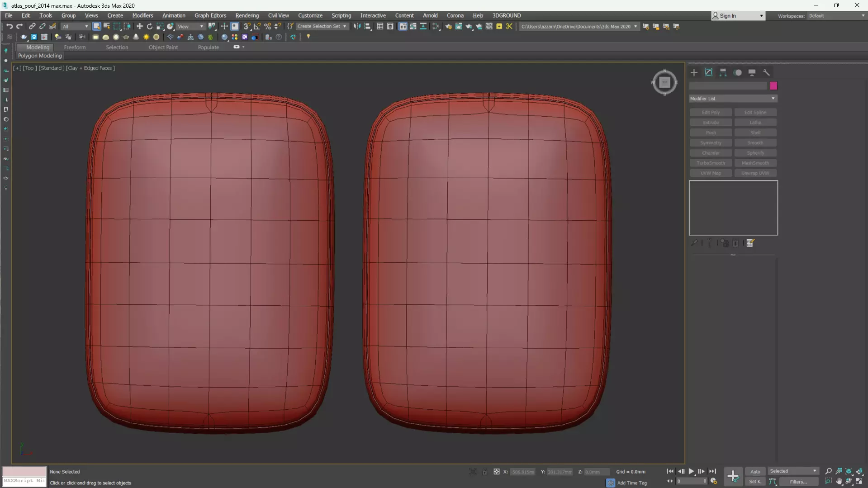Open the Display command panel tab
Screen dimensions: 868x488
coord(752,72)
